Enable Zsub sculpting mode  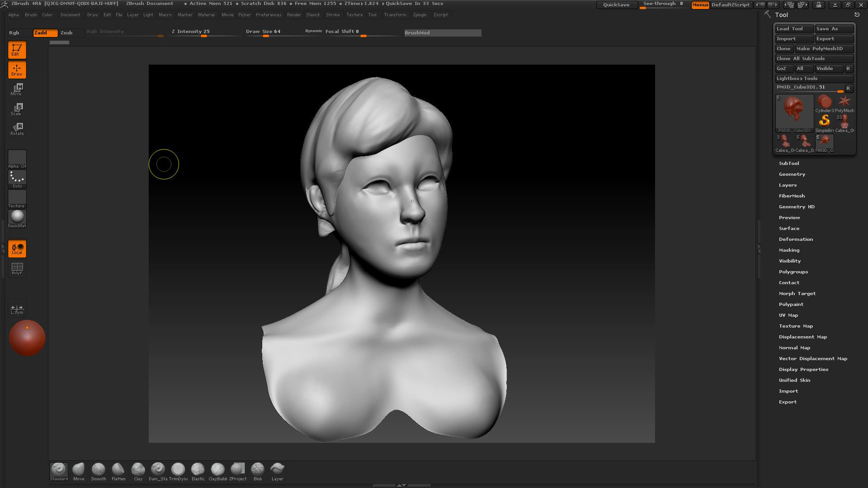66,33
